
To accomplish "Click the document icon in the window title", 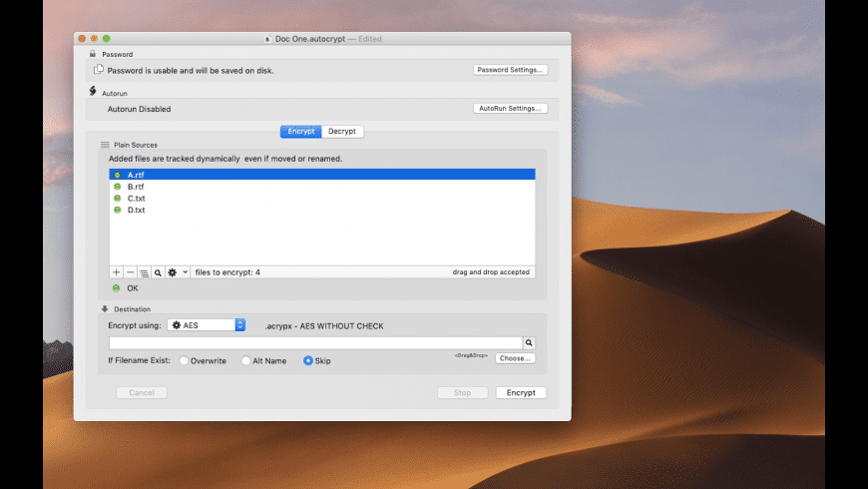I will 268,39.
